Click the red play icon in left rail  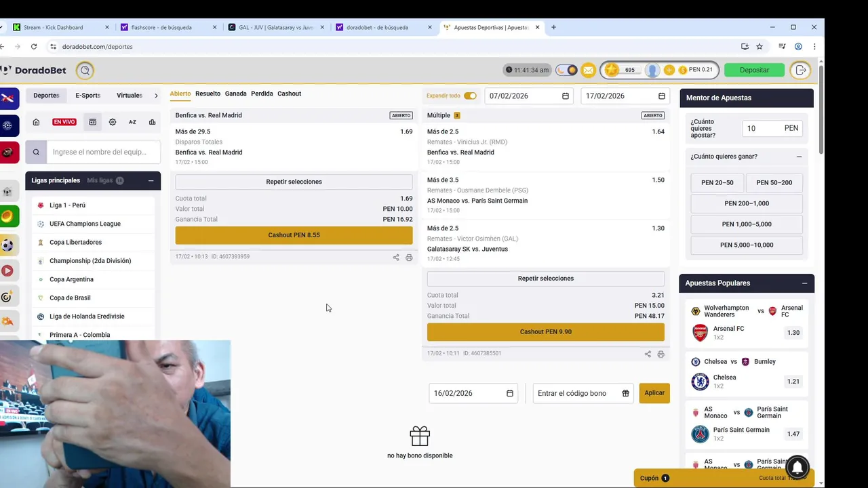[7, 271]
